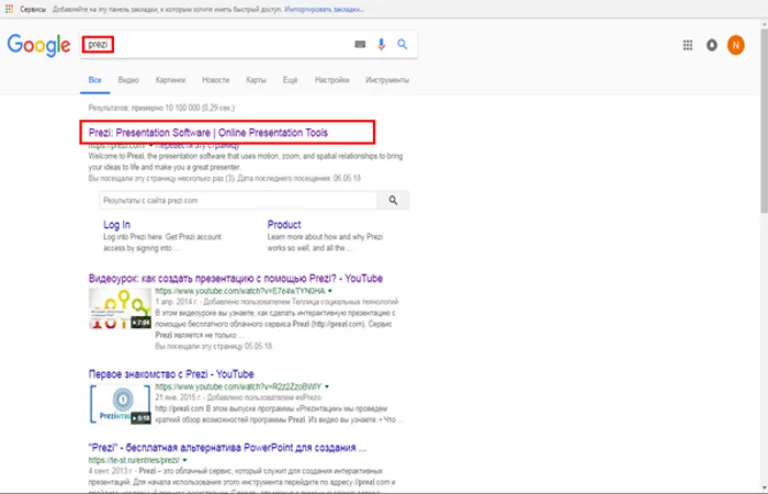The image size is (768, 494).
Task: Open Prezi: Presentation Software result link
Action: click(208, 133)
